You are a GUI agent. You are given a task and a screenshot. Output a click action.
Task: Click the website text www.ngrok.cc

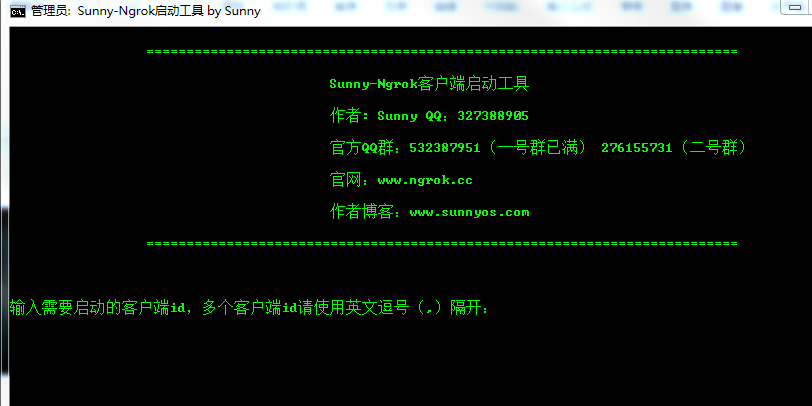[425, 181]
